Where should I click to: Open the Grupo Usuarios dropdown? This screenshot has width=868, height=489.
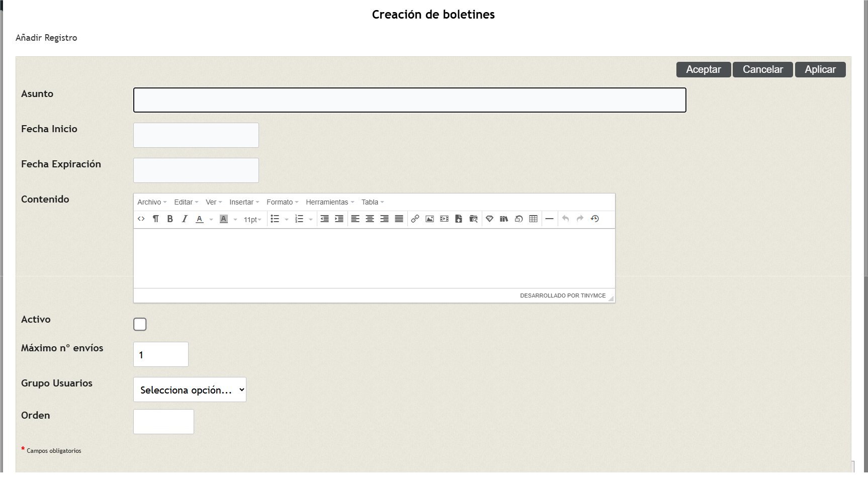(190, 389)
